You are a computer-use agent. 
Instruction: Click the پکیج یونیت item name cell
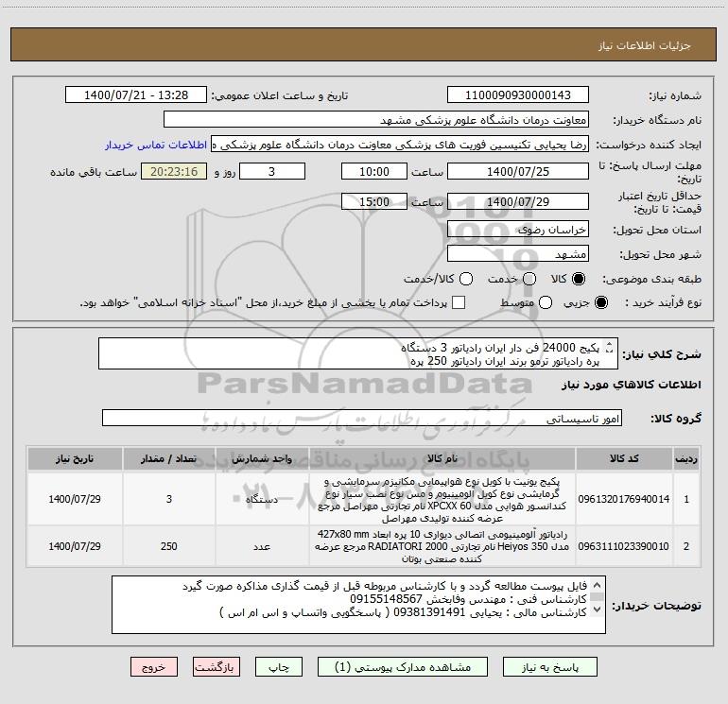click(442, 499)
